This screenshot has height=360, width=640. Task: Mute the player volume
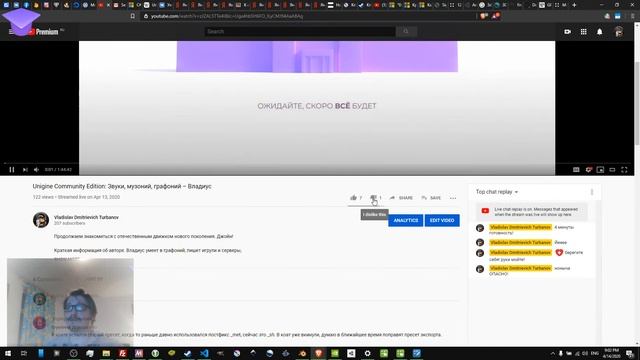[x=36, y=169]
